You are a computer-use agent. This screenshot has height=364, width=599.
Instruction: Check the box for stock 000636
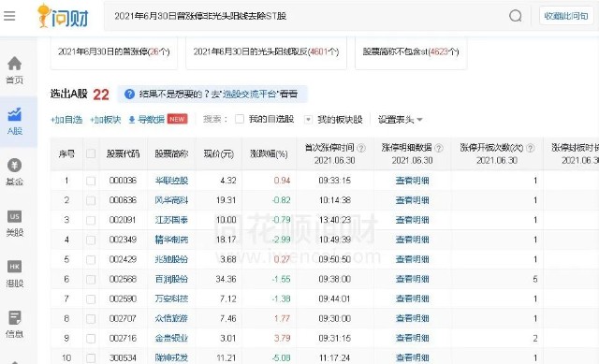tap(91, 200)
